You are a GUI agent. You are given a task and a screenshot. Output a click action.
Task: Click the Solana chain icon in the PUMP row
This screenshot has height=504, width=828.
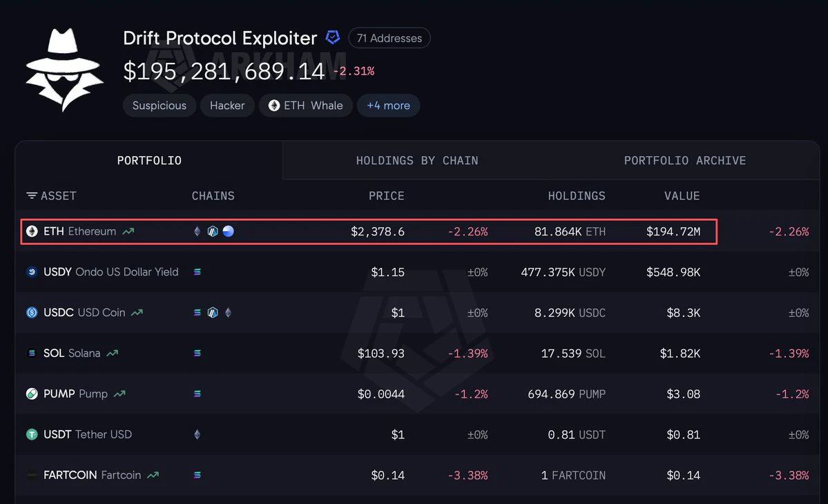click(x=197, y=394)
